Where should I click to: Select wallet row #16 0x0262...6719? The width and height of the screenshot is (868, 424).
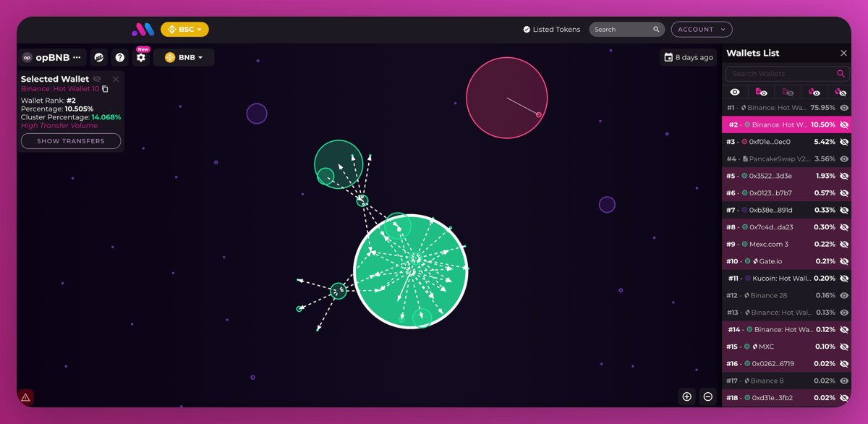787,363
